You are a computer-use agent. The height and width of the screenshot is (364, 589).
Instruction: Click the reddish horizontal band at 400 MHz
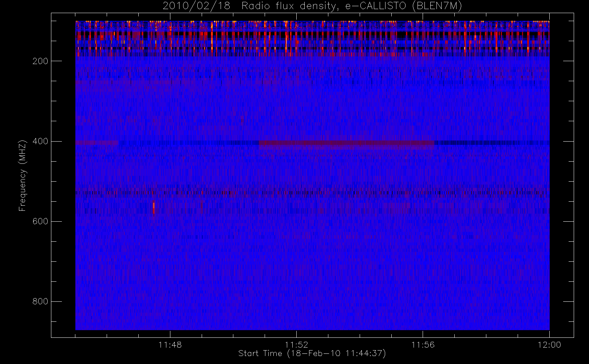tap(347, 143)
